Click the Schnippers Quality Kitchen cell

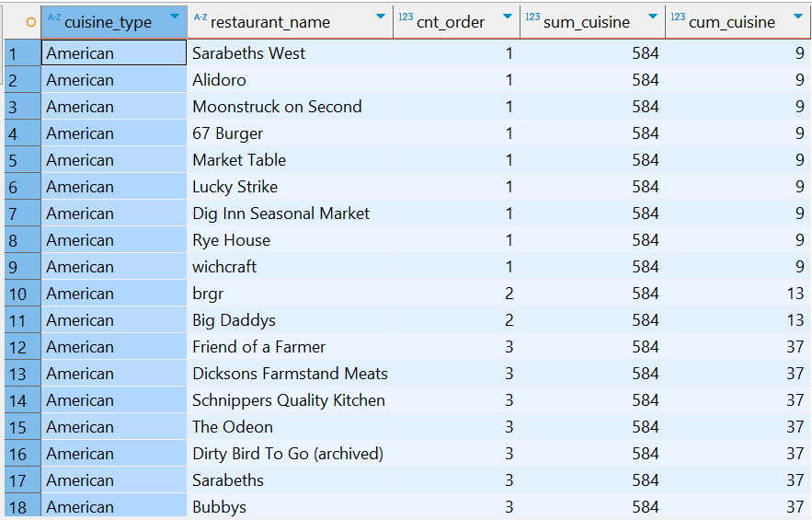[x=290, y=400]
